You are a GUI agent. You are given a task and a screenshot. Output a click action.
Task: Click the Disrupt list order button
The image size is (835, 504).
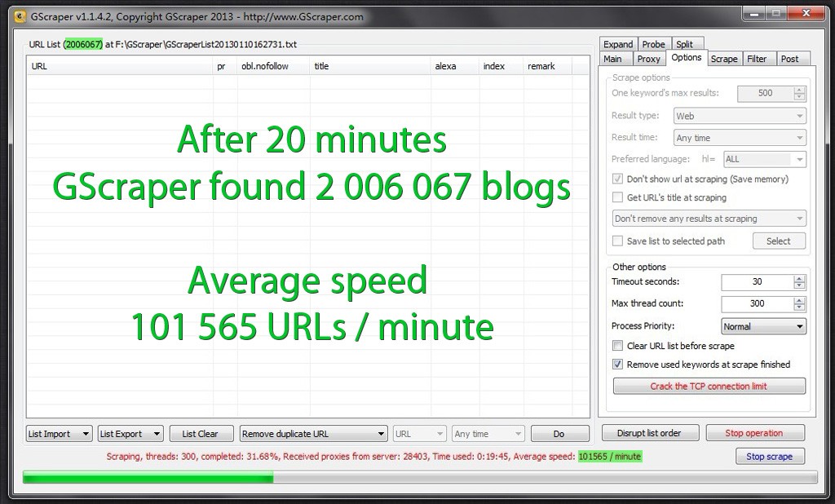point(650,433)
